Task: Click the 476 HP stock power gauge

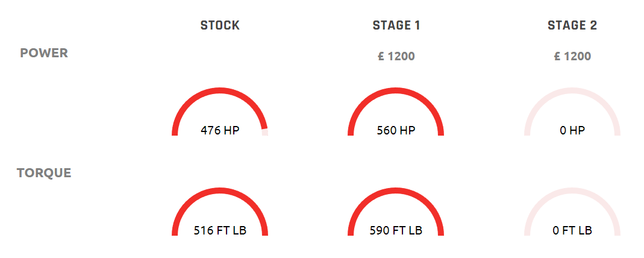Action: click(220, 112)
